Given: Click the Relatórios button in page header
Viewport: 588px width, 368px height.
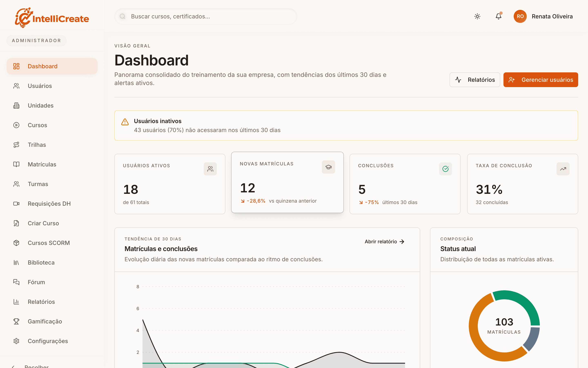Looking at the screenshot, I should (x=475, y=80).
